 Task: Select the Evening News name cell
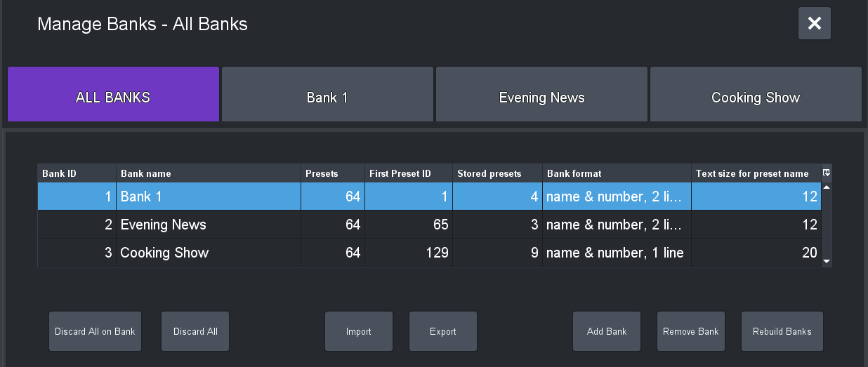pyautogui.click(x=209, y=225)
